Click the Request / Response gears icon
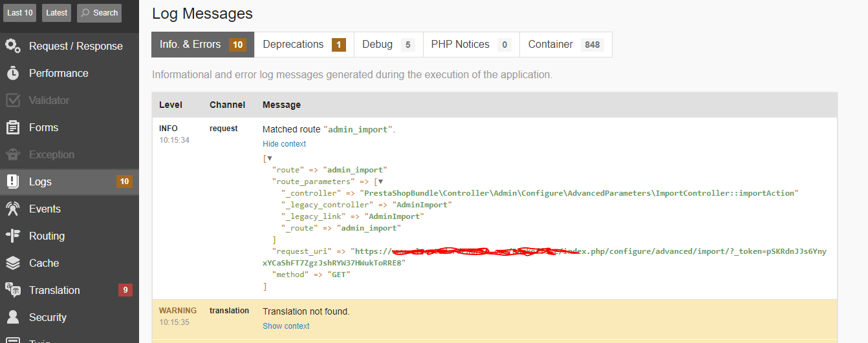The width and height of the screenshot is (868, 343). click(12, 46)
